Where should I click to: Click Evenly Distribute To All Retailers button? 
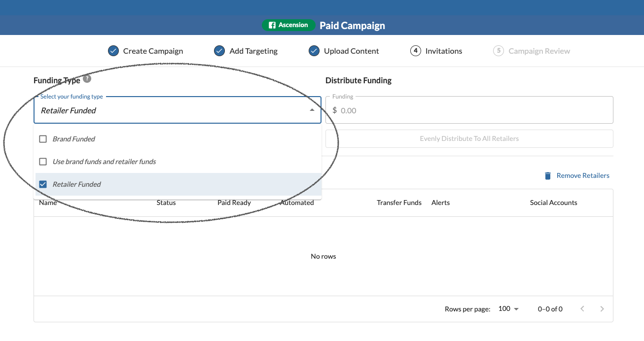tap(469, 138)
